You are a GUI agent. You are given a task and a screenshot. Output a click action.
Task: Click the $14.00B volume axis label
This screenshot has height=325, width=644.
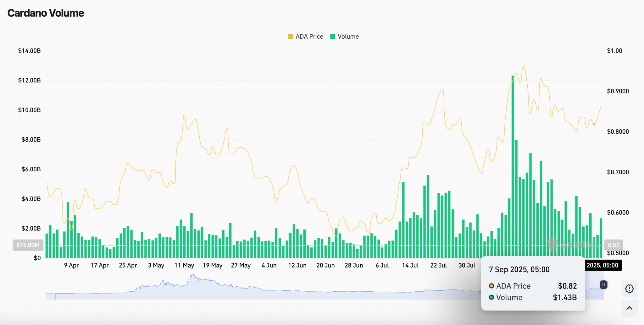29,51
